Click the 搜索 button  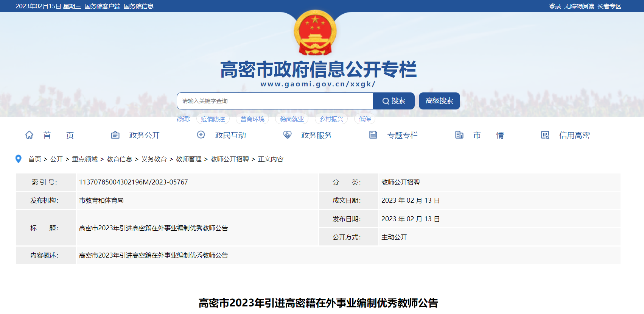[394, 101]
